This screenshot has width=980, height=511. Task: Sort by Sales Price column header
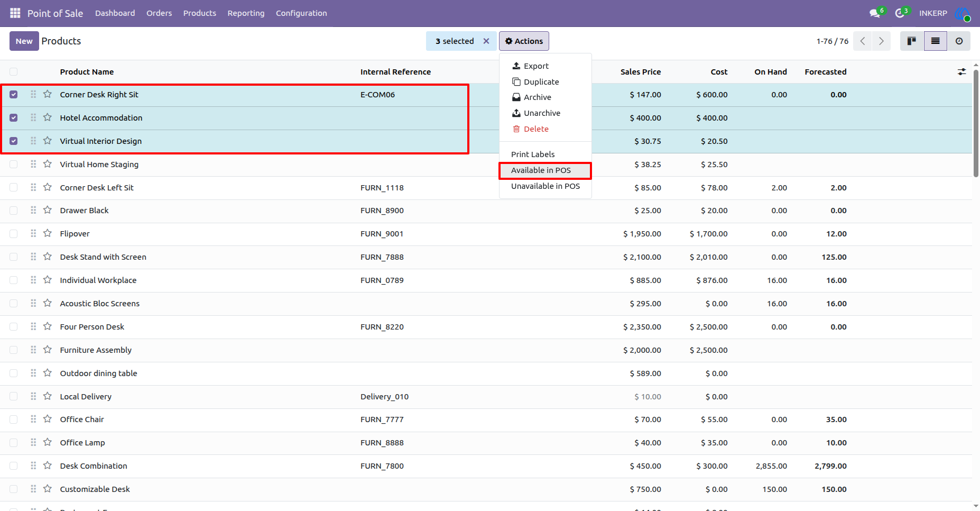(x=641, y=72)
